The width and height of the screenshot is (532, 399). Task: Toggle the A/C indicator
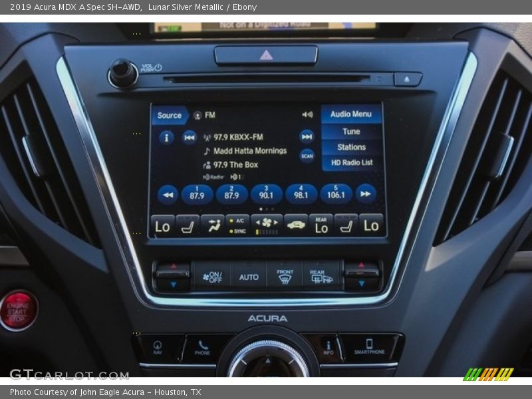237,221
